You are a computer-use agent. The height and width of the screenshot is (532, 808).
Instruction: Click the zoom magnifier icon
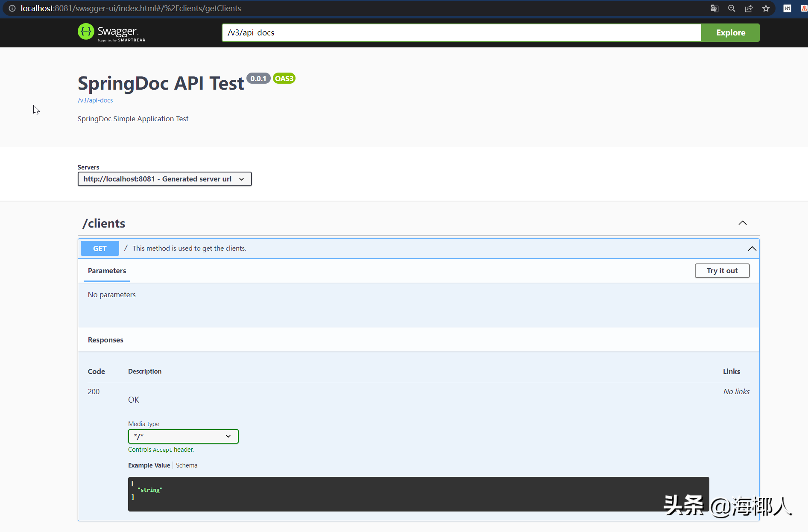[732, 8]
